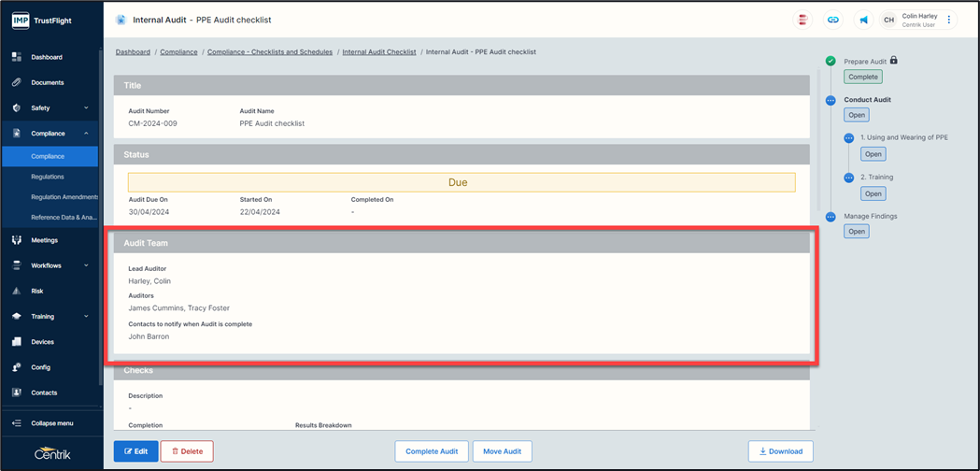Expand the Safety sidebar section
980x471 pixels.
(x=86, y=108)
